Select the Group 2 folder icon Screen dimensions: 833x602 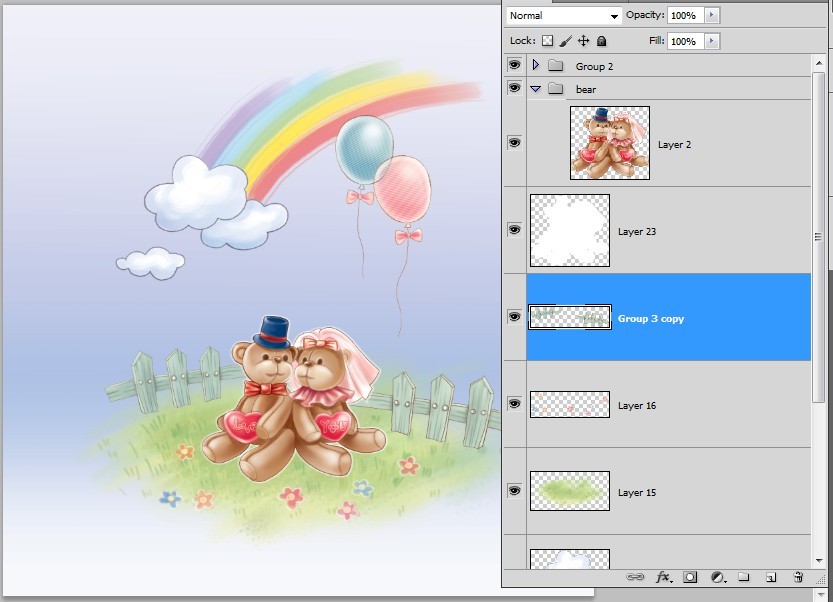556,65
